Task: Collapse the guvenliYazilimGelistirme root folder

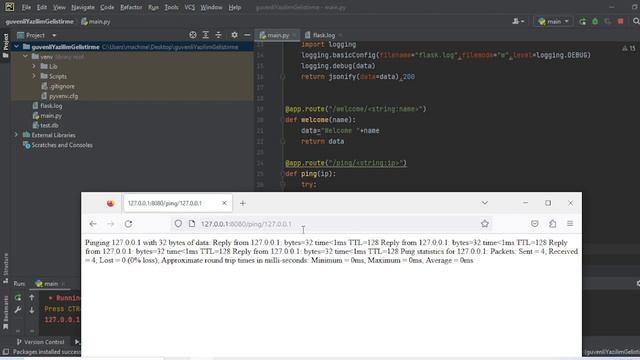Action: (x=17, y=47)
